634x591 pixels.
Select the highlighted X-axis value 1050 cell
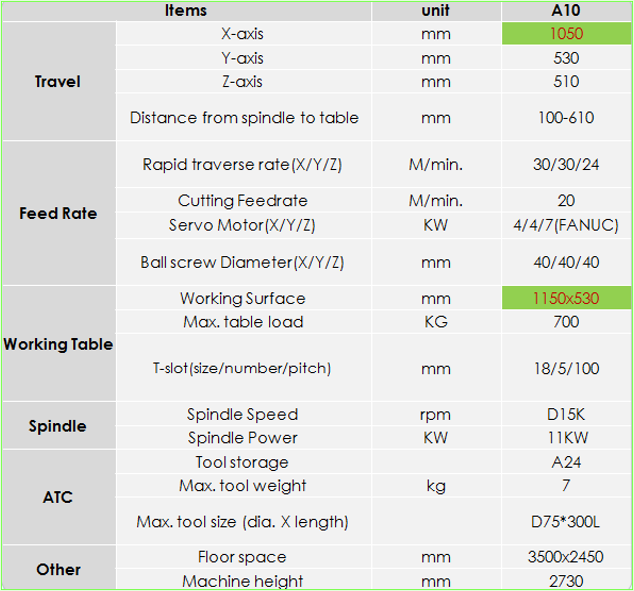(566, 34)
